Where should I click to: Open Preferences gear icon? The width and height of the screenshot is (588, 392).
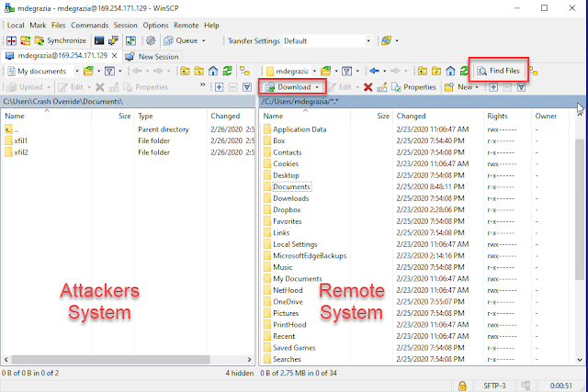(x=151, y=40)
